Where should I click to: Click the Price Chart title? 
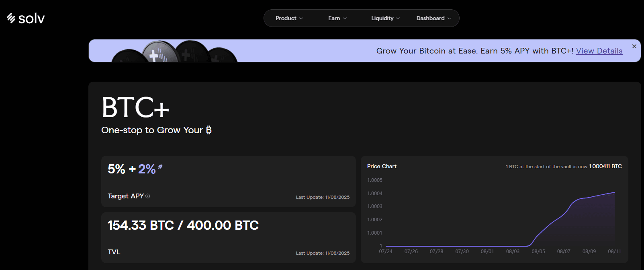[x=382, y=166]
